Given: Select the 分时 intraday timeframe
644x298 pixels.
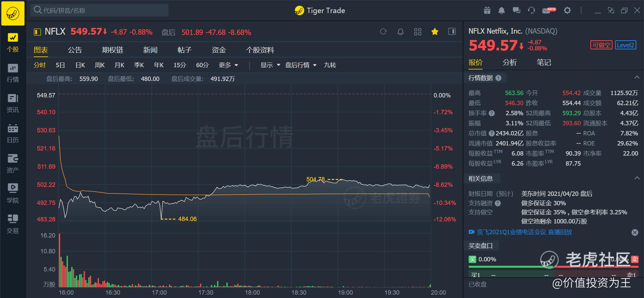Looking at the screenshot, I should [x=40, y=65].
